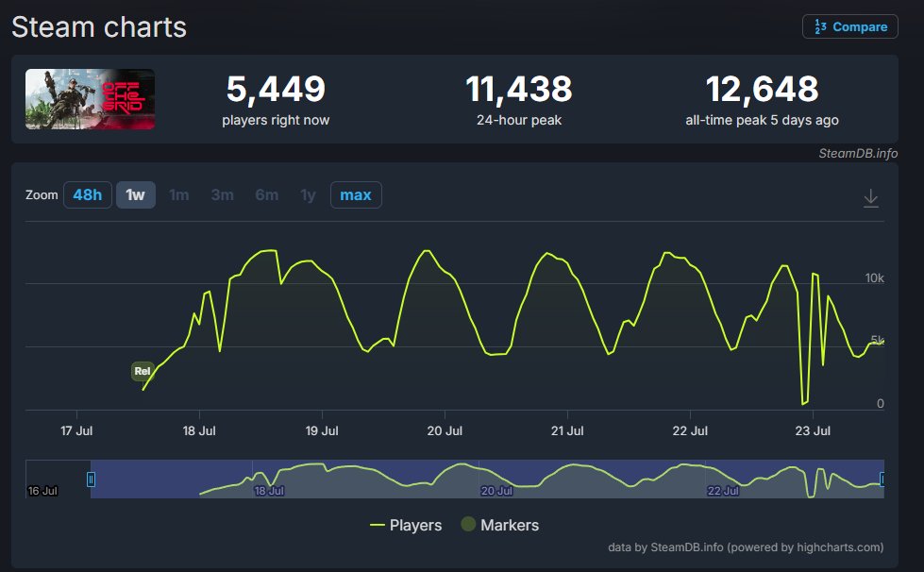Grab the right navigator range handle
This screenshot has height=572, width=924.
[x=882, y=479]
